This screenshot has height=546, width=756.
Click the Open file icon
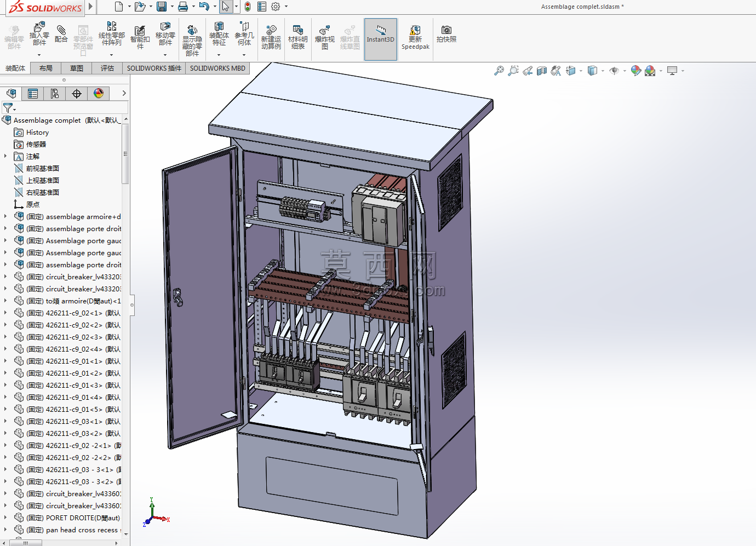tap(140, 7)
